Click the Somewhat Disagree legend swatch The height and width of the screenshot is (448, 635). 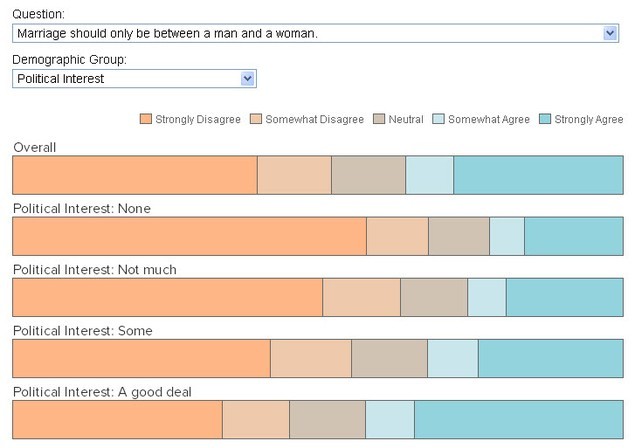(x=256, y=119)
